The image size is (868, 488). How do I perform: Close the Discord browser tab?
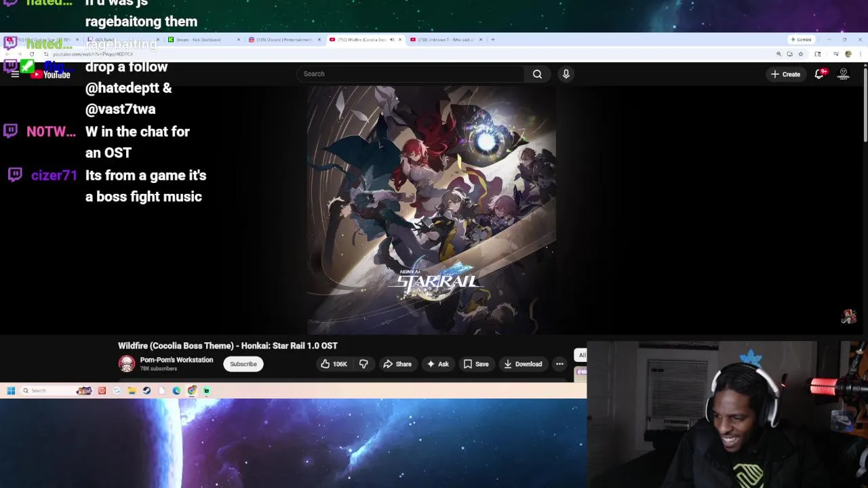[x=319, y=40]
